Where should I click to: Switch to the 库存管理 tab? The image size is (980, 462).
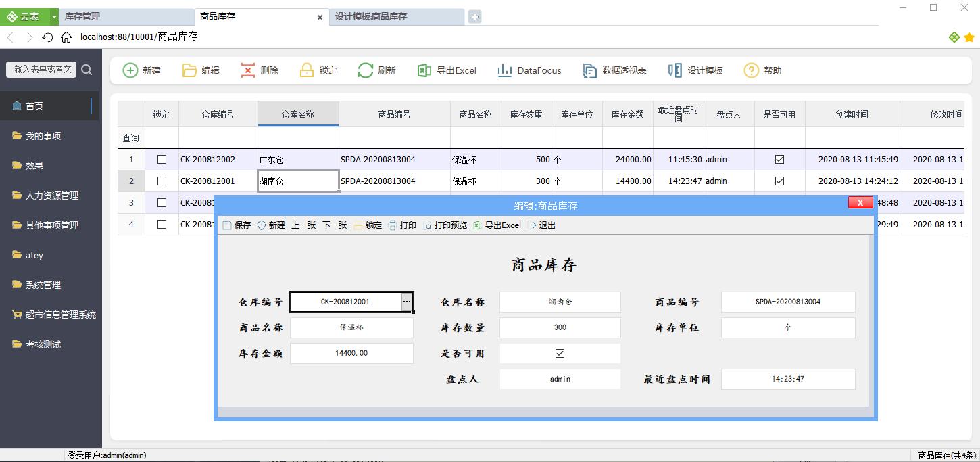125,16
